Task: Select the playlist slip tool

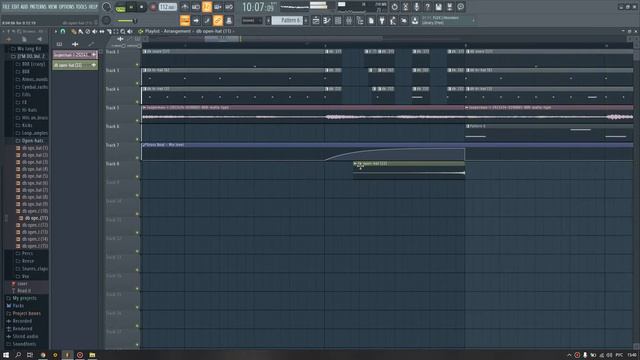Action: [x=102, y=31]
